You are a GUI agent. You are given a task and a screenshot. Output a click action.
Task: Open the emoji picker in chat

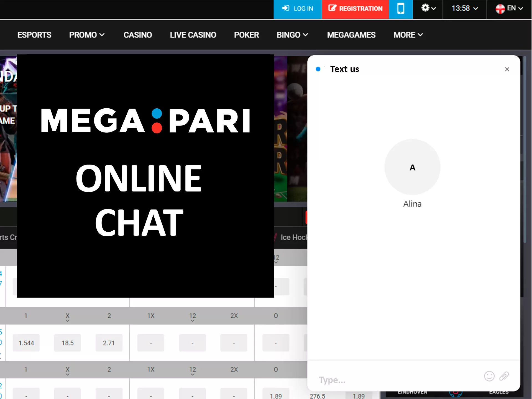coord(489,376)
